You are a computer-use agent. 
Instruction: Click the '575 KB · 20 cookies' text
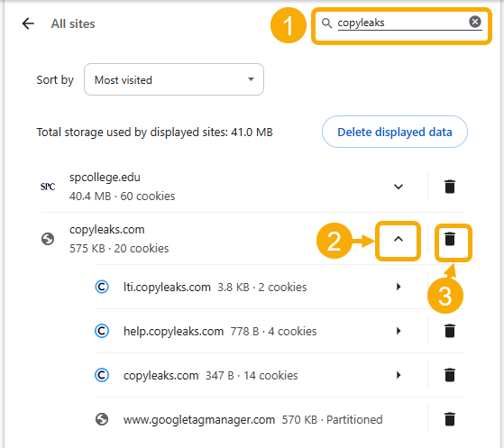click(119, 249)
